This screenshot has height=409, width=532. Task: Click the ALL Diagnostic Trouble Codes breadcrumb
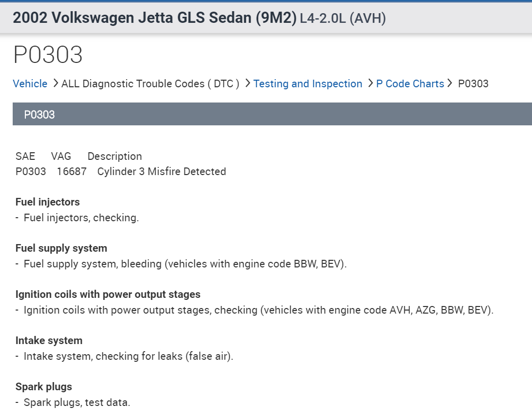pos(150,84)
